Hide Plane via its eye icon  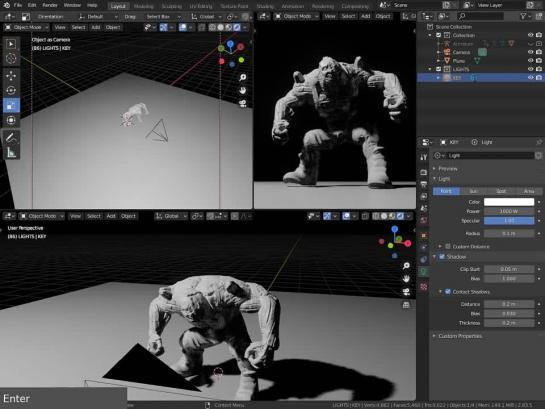point(530,60)
